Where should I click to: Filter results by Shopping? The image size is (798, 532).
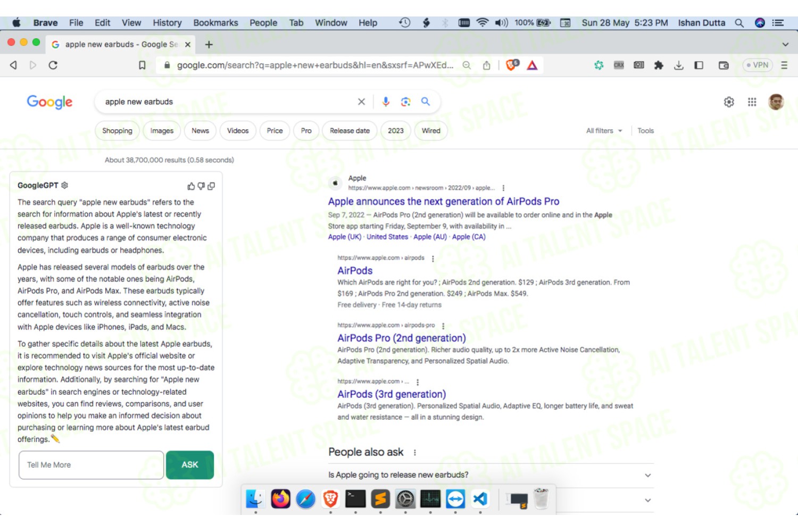coord(117,131)
